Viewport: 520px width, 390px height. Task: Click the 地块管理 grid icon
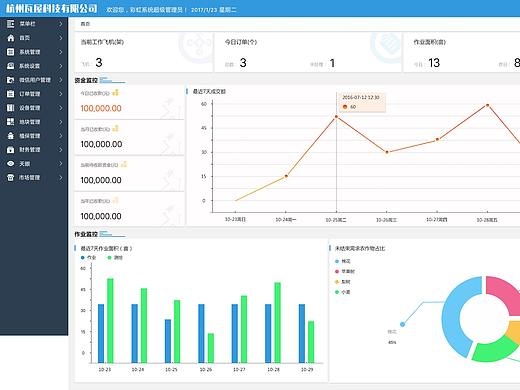11,122
